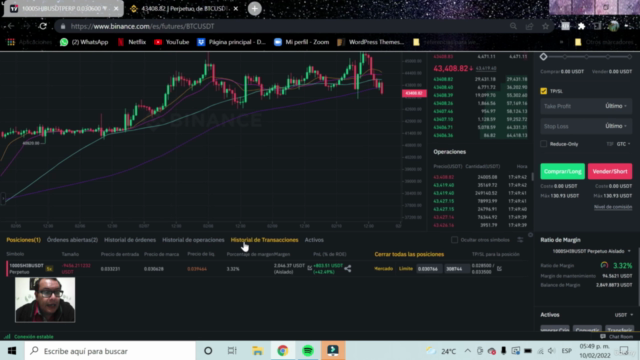Open the WhatsApp bookmark
The image size is (640, 360).
(x=84, y=42)
